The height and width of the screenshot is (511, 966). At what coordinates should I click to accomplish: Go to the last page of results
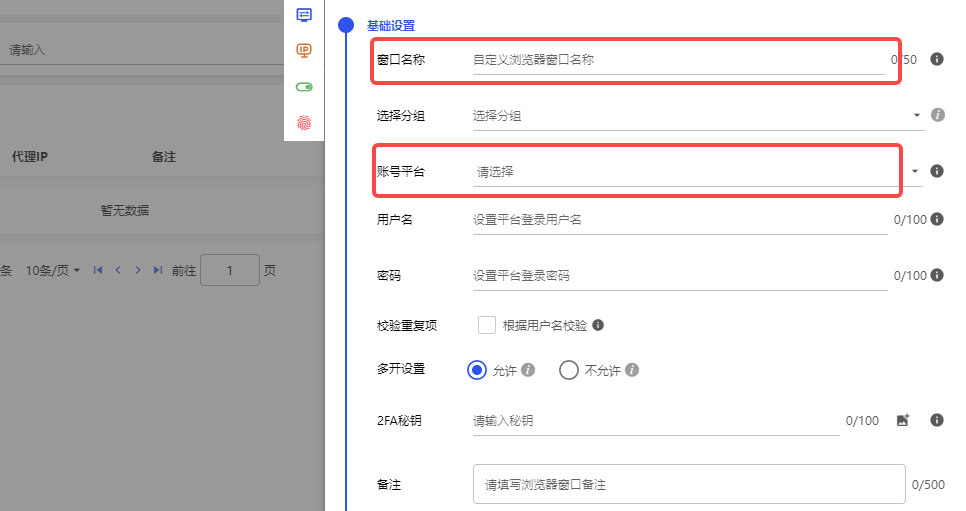coord(157,270)
